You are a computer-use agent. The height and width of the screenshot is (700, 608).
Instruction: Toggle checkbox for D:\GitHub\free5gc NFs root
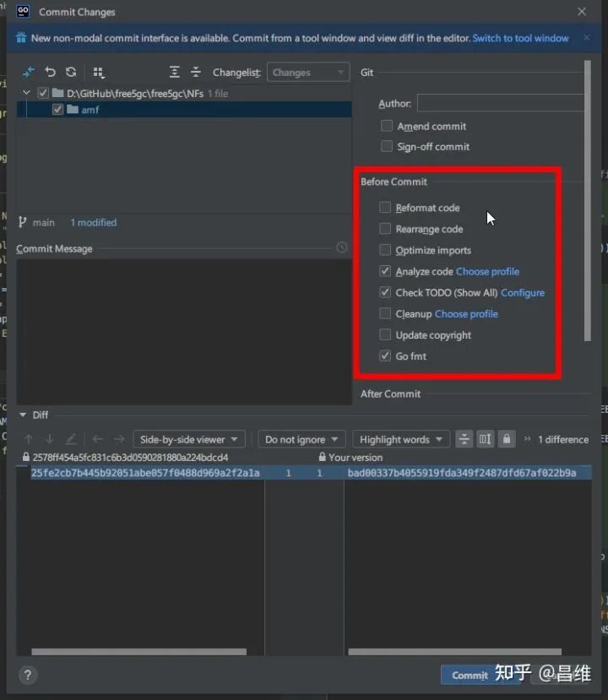click(43, 93)
